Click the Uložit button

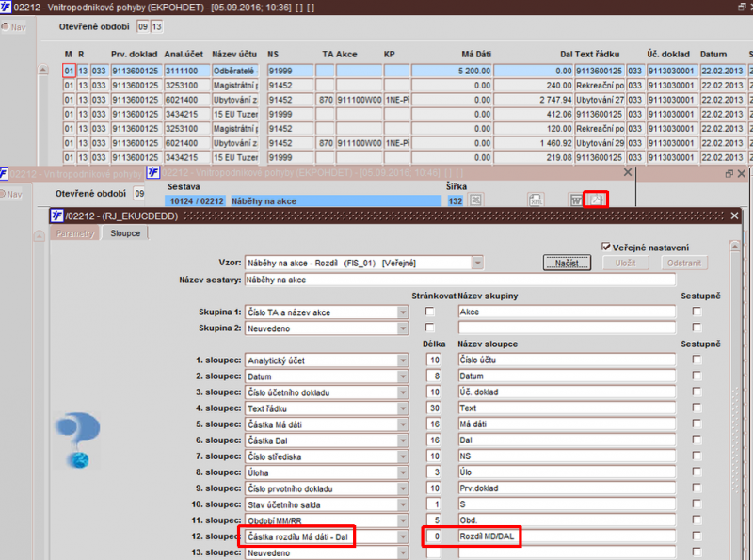pyautogui.click(x=625, y=263)
